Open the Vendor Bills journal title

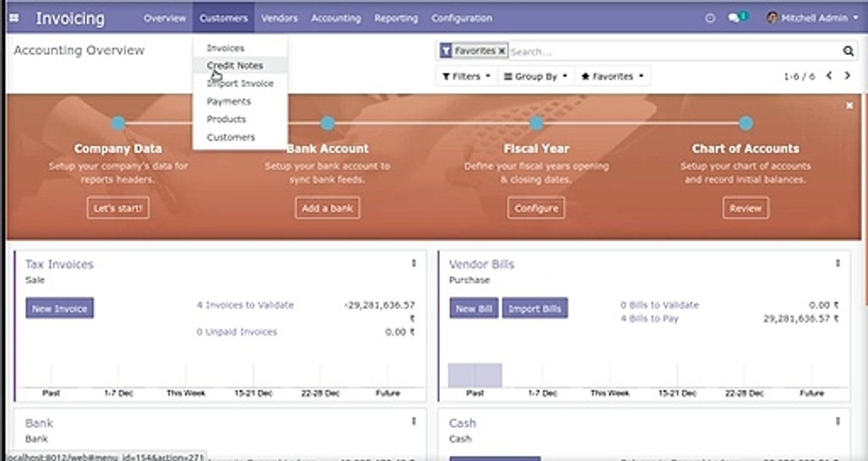(482, 264)
